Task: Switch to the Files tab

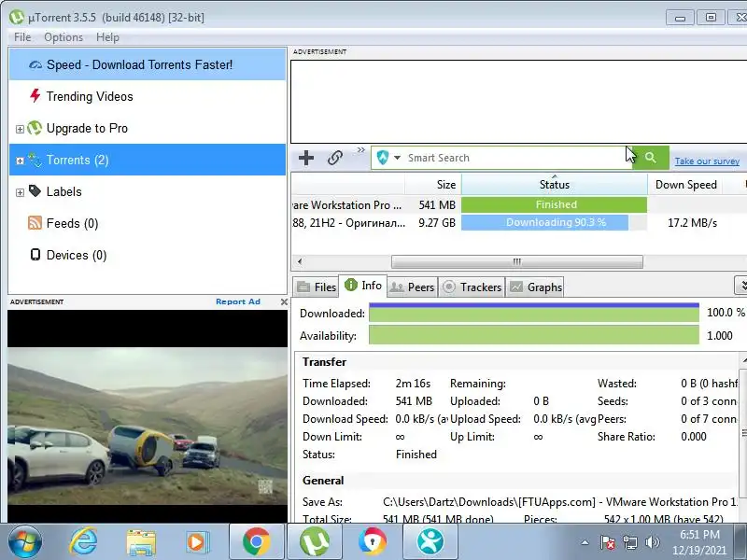Action: tap(317, 287)
